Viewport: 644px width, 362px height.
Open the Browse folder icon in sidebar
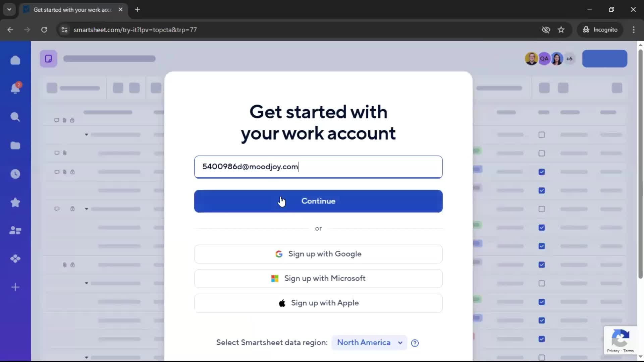pyautogui.click(x=15, y=145)
